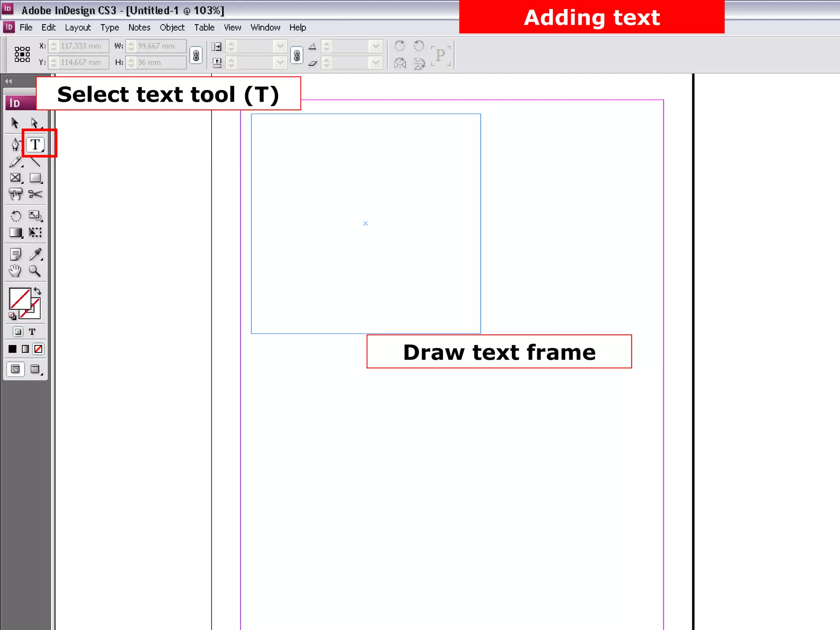Select the Pencil tool

click(16, 162)
